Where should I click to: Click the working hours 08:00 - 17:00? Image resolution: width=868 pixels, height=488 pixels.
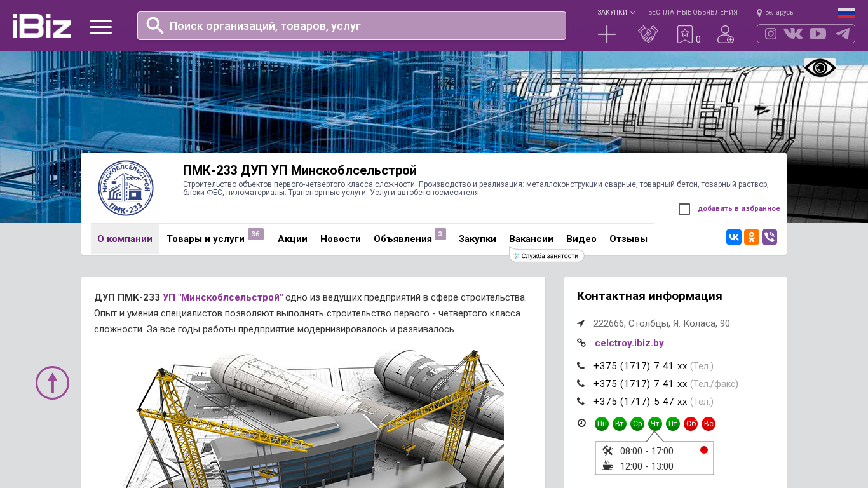(647, 451)
